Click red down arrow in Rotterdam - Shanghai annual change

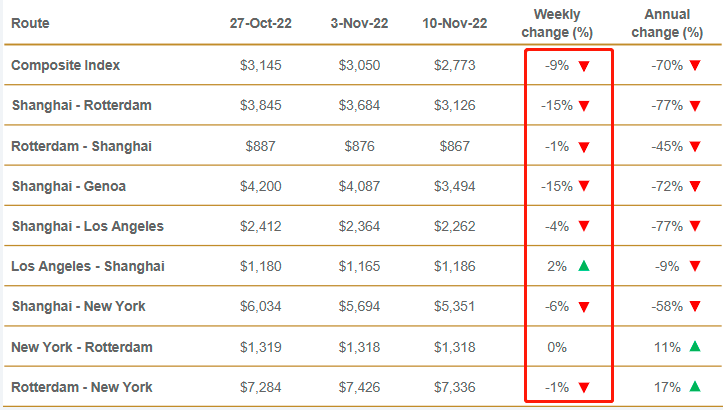point(693,146)
